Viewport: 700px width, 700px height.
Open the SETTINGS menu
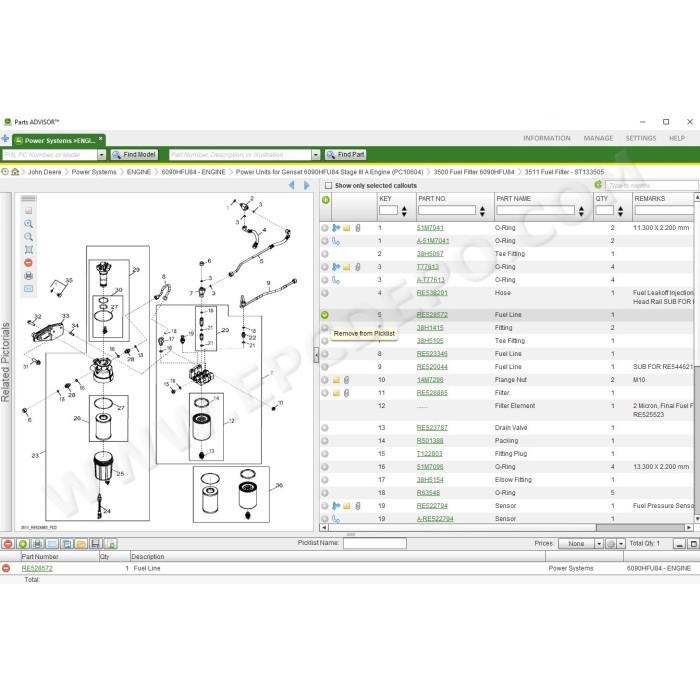(x=641, y=138)
